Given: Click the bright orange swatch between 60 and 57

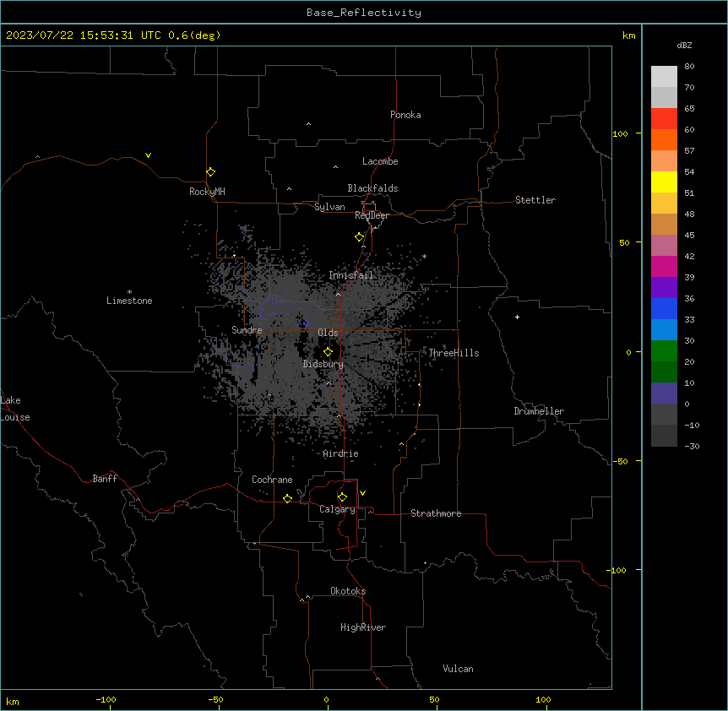Looking at the screenshot, I should [664, 139].
